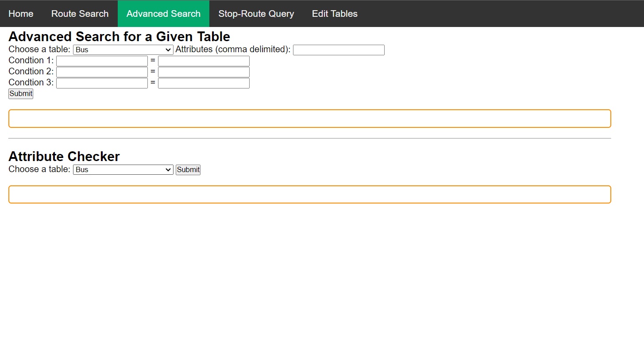Click the Advanced Search for a Given Table heading
The width and height of the screenshot is (644, 361).
119,36
